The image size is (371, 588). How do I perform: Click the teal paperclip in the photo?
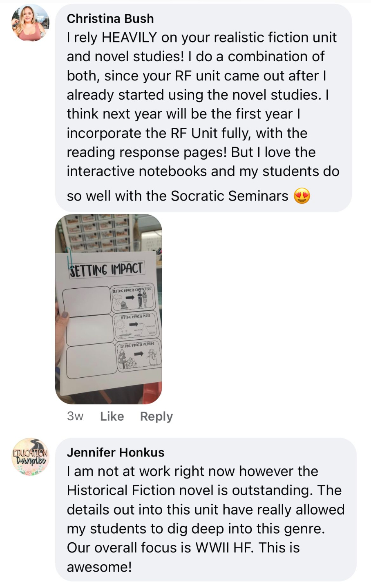pyautogui.click(x=69, y=258)
